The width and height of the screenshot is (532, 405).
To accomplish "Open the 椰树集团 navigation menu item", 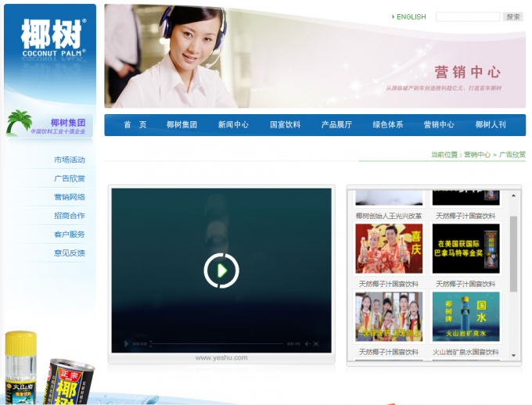I will (182, 125).
